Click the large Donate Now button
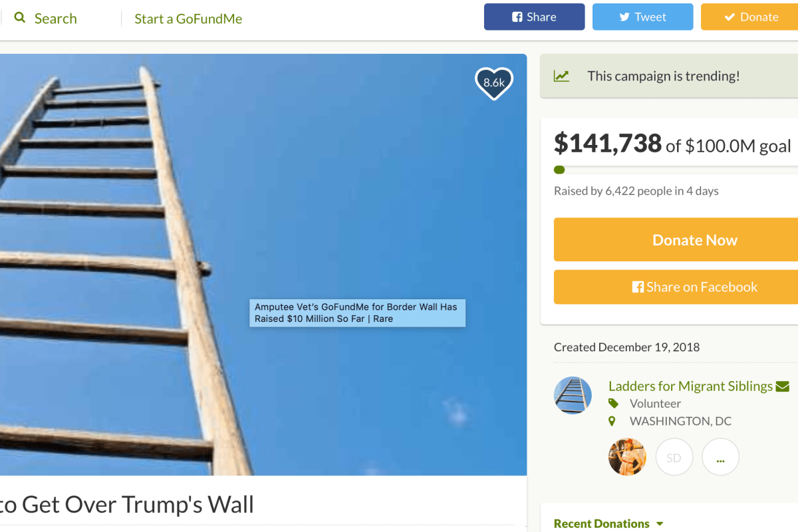 (x=676, y=240)
